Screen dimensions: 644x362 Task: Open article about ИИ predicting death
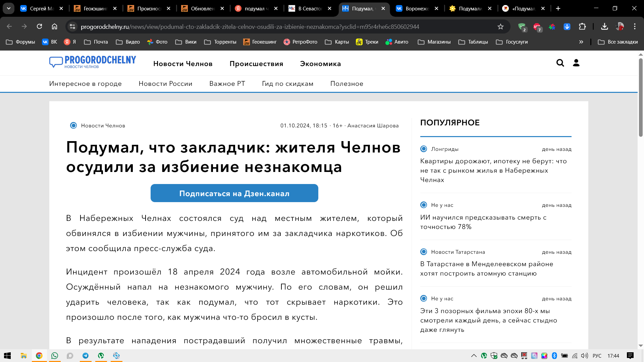[483, 222]
